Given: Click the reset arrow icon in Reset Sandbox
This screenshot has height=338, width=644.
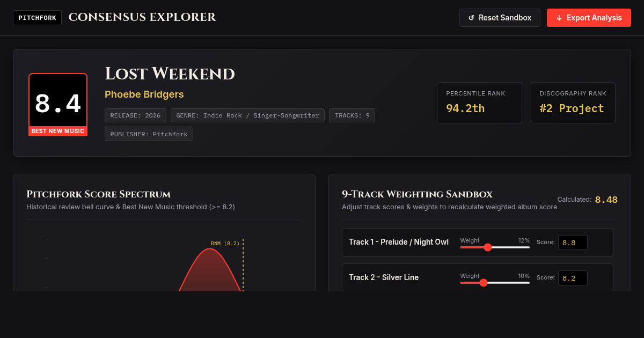Looking at the screenshot, I should click(x=471, y=18).
